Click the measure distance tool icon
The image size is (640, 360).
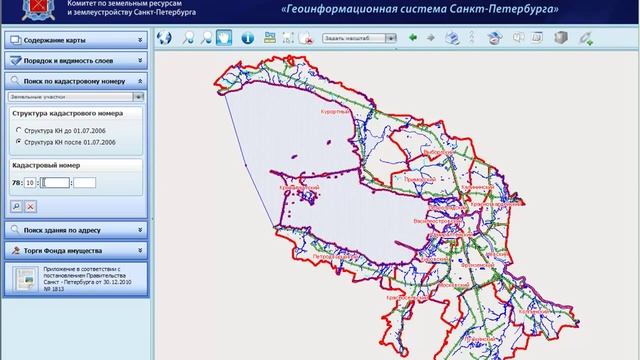(x=472, y=38)
